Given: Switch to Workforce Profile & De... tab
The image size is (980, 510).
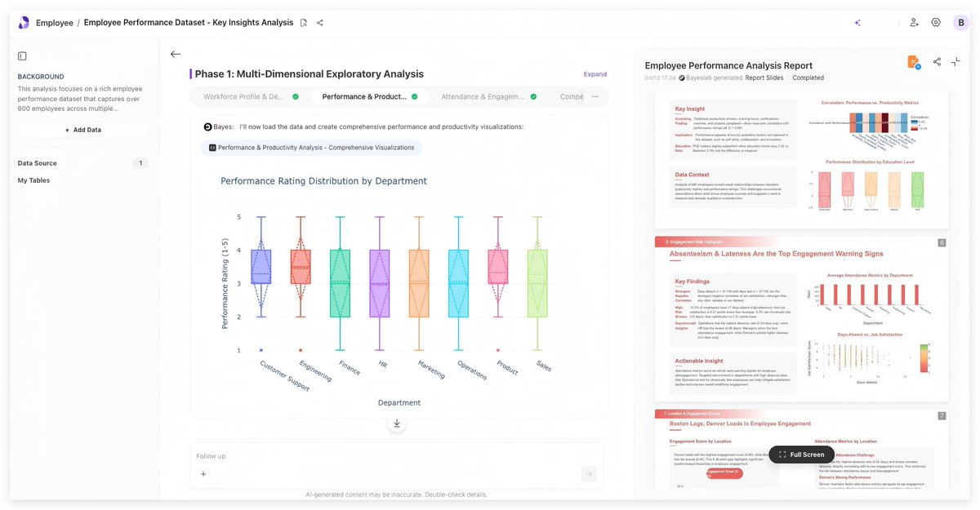Looking at the screenshot, I should [250, 96].
